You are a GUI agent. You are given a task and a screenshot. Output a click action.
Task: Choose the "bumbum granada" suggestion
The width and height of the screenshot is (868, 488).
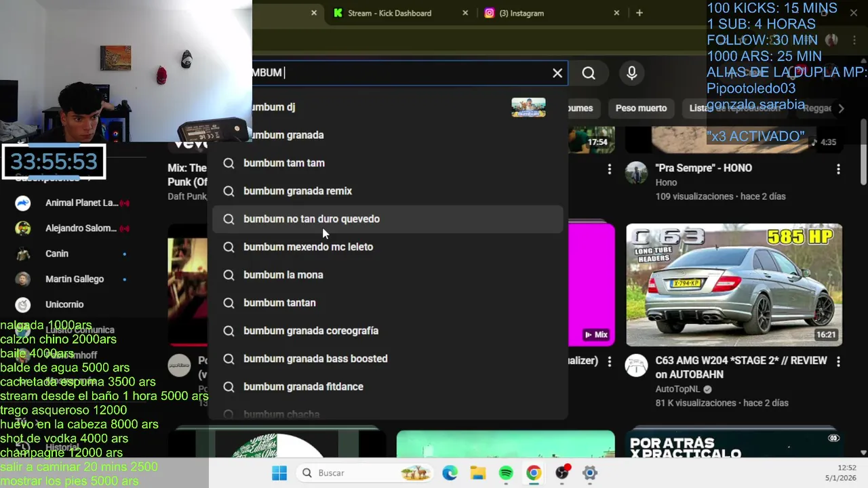coord(388,135)
